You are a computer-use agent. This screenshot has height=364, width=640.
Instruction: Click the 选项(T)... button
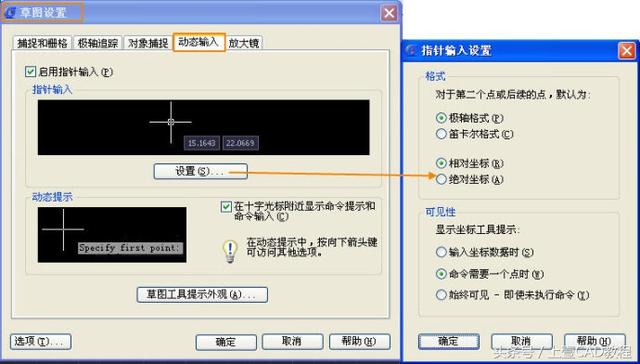[40, 342]
